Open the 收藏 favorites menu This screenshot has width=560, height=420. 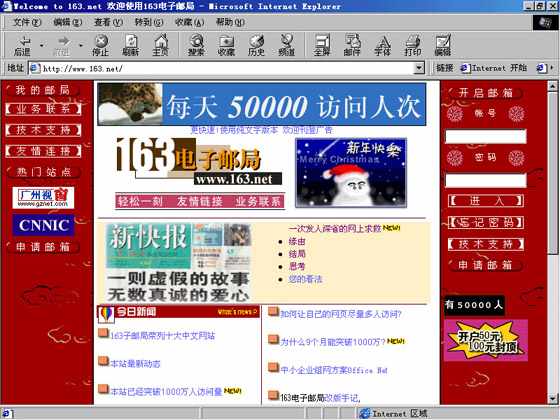[189, 22]
